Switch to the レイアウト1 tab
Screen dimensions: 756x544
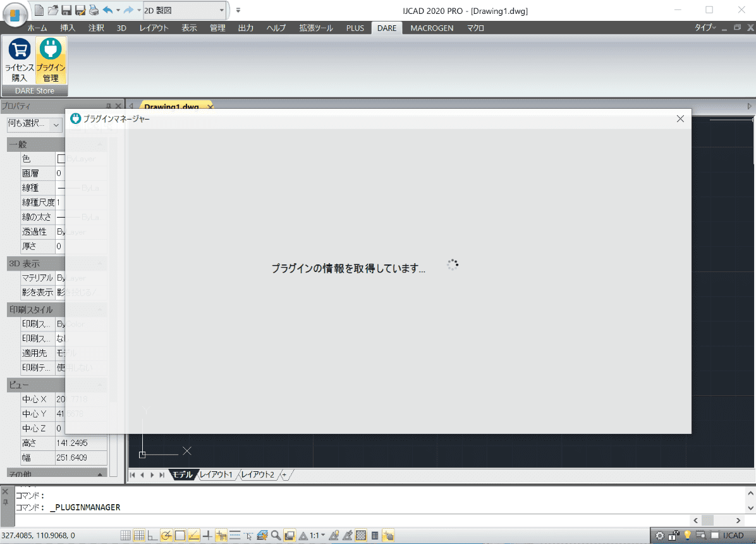[x=216, y=475]
